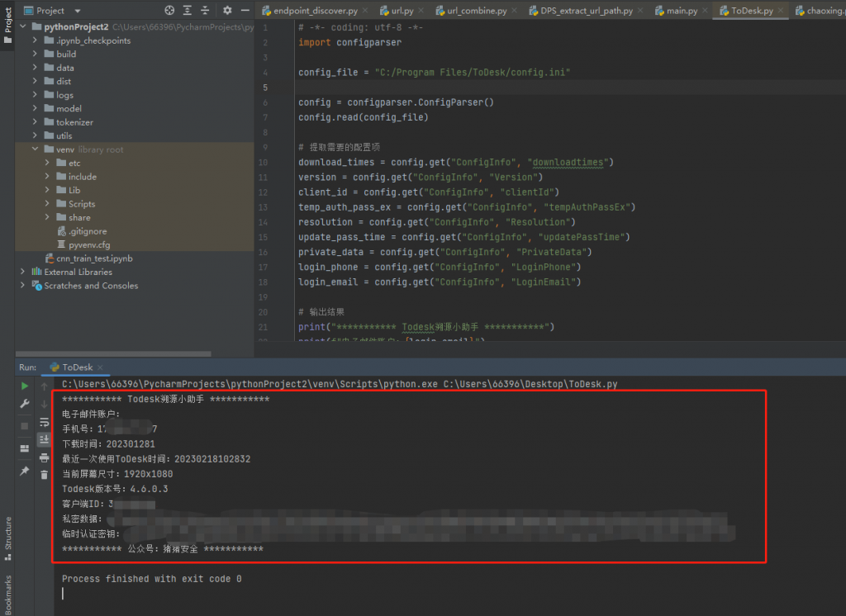Click the pin tab icon in Run panel
The image size is (846, 616).
25,470
